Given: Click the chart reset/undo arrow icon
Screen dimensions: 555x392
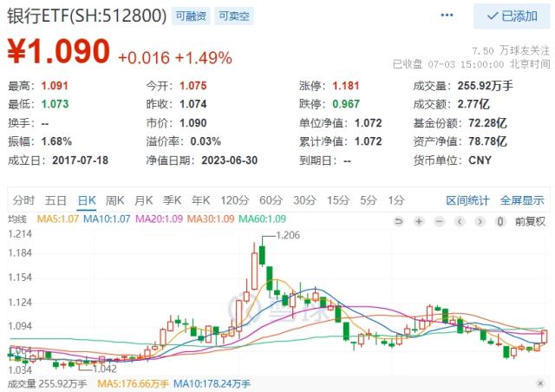Looking at the screenshot, I should pyautogui.click(x=399, y=222).
